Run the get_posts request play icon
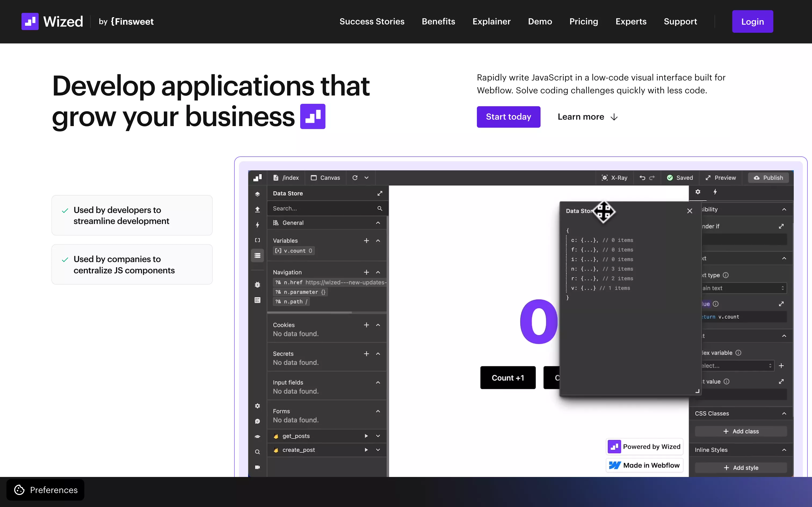 click(366, 436)
